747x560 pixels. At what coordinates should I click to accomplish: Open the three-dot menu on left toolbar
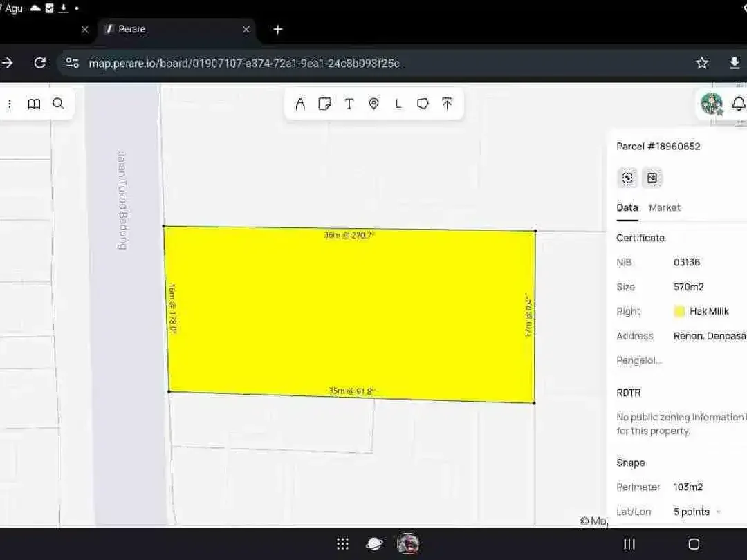[x=10, y=104]
